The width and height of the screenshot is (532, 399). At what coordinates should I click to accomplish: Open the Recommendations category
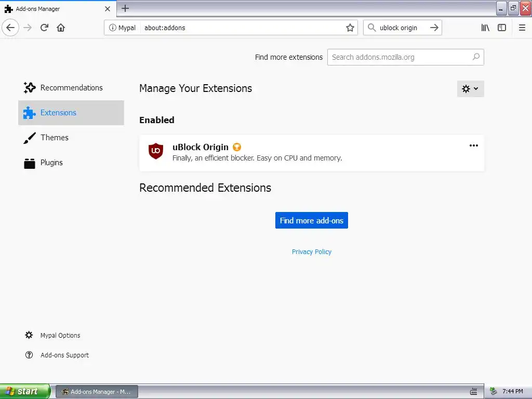pos(71,87)
